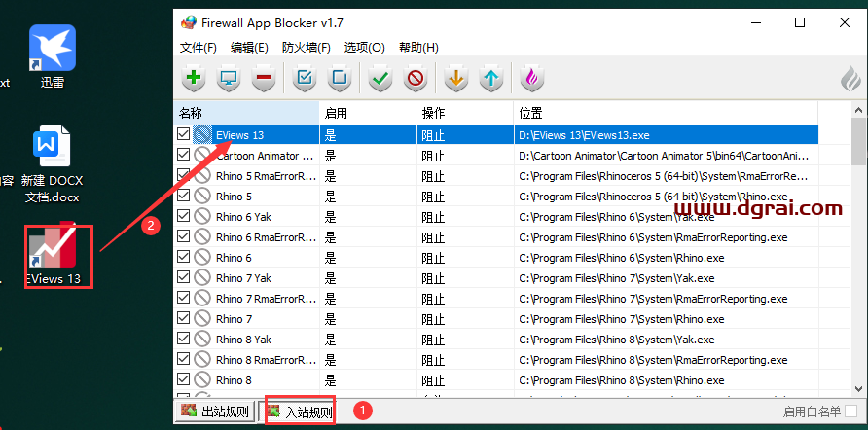Uncheck the EViews 13 rule checkbox
Screen dimensions: 868x430
183,134
